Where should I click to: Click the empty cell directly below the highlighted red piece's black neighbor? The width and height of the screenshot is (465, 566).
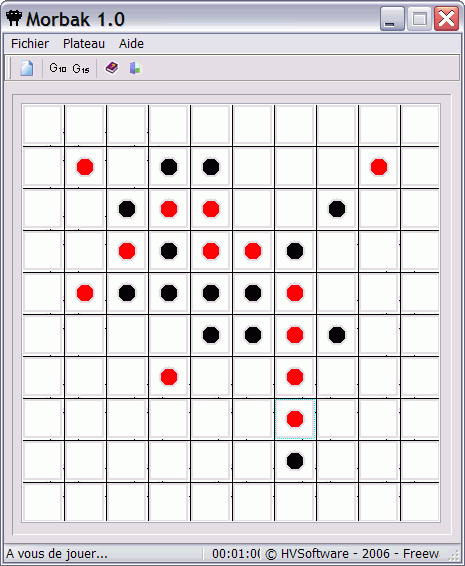pyautogui.click(x=295, y=502)
